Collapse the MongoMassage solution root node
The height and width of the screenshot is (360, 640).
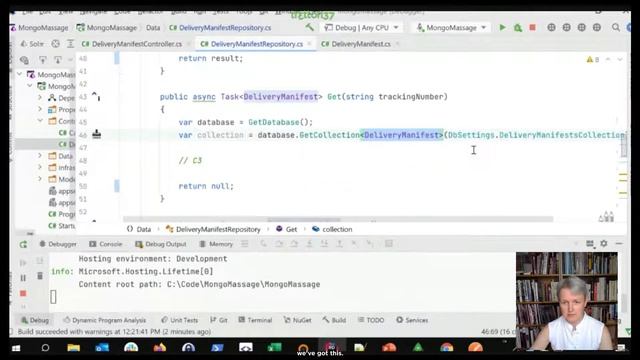[x=20, y=74]
